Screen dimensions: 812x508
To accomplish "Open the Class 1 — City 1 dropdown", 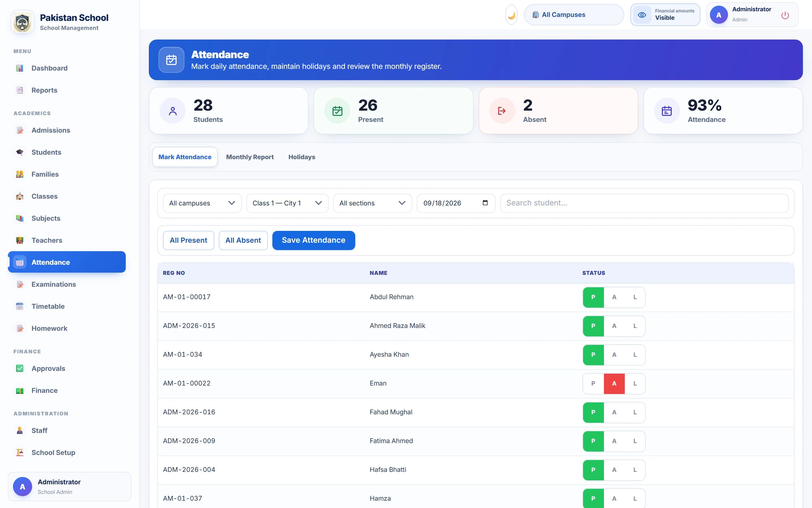I will [x=287, y=203].
